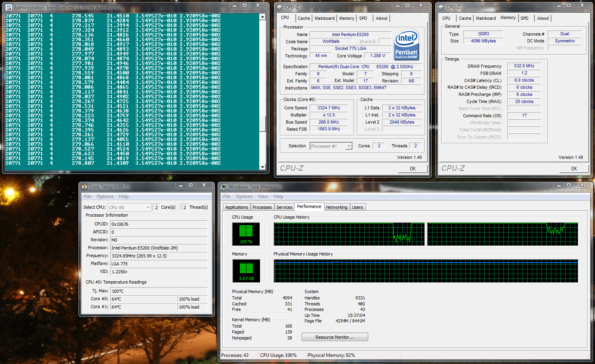The height and width of the screenshot is (364, 595).
Task: Click the 'x 12.5' multiplier value
Action: pyautogui.click(x=329, y=115)
